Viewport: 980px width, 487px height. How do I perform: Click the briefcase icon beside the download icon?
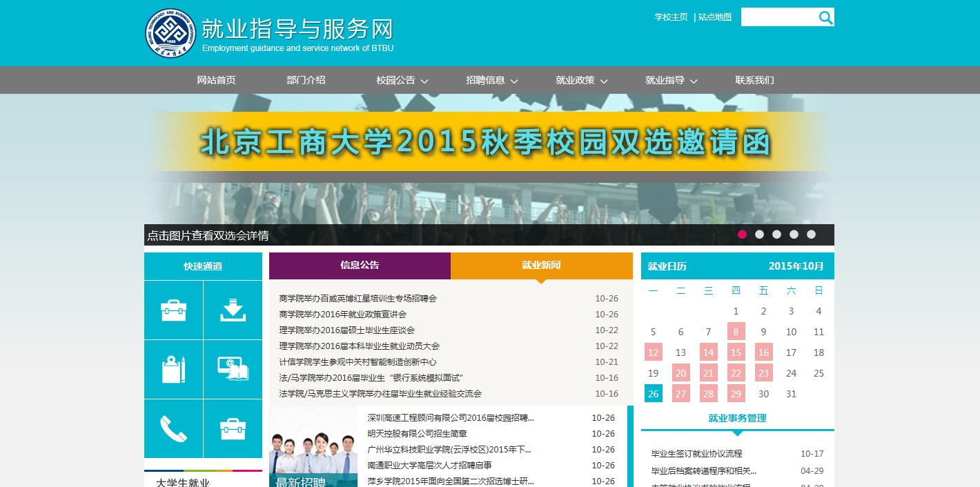pyautogui.click(x=173, y=310)
